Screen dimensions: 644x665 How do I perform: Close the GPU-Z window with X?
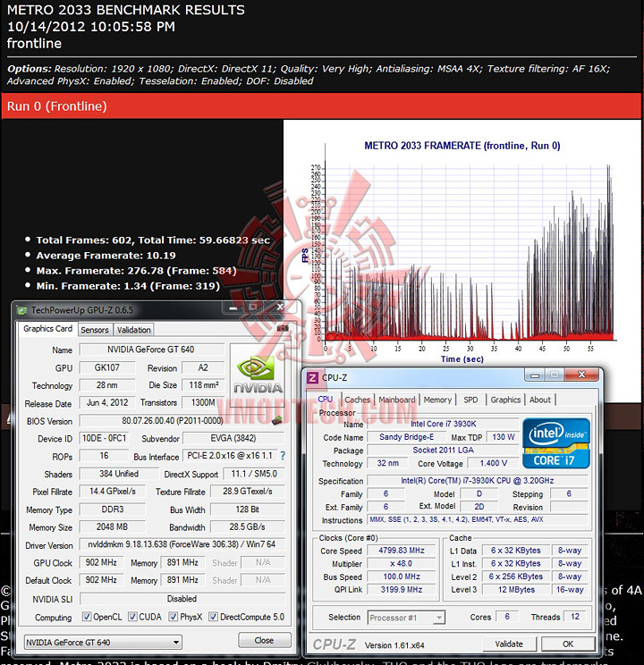pyautogui.click(x=280, y=307)
